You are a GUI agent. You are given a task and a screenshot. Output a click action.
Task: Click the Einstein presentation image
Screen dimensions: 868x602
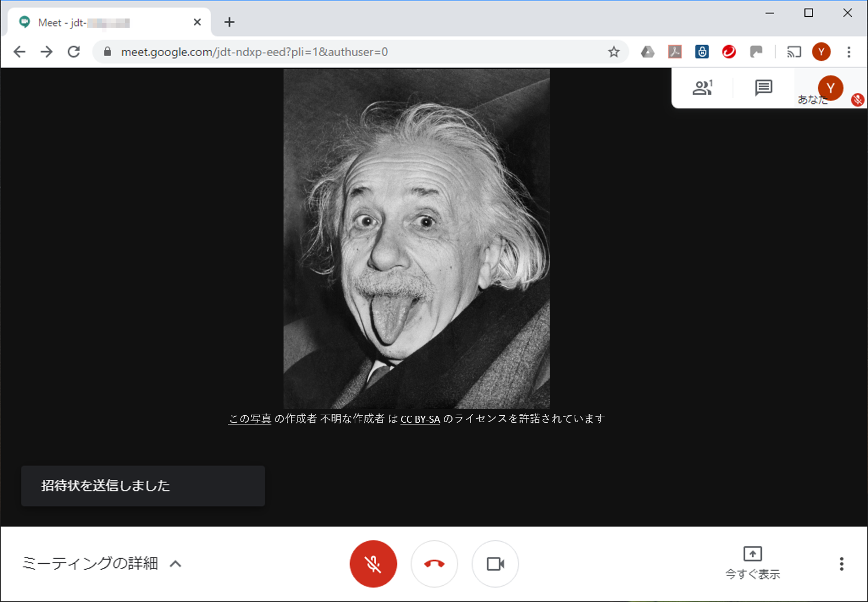[417, 239]
